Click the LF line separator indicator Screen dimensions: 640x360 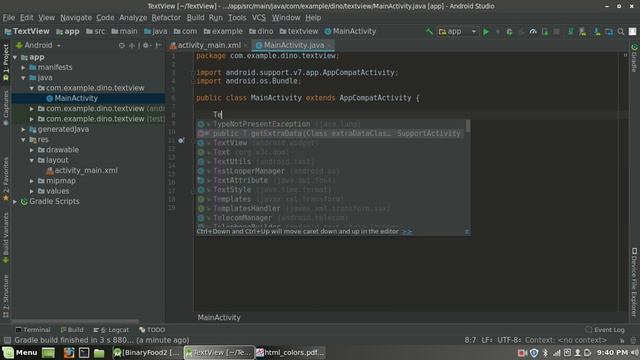tap(487, 340)
